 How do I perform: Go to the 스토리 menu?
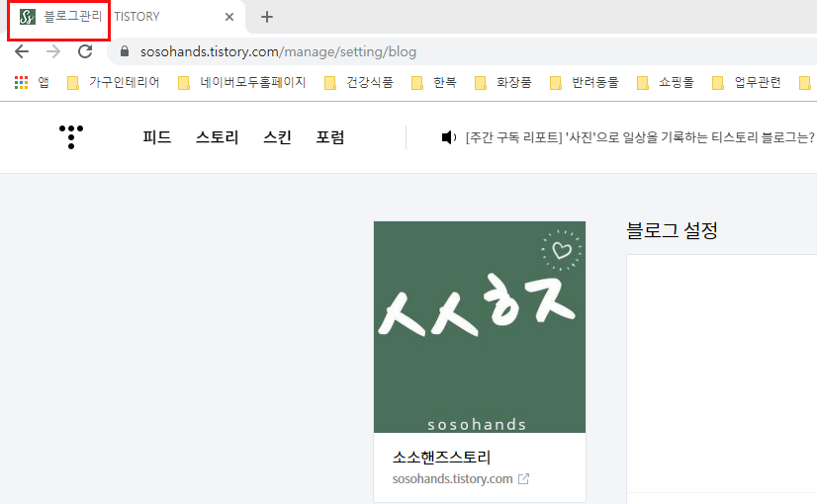[217, 137]
